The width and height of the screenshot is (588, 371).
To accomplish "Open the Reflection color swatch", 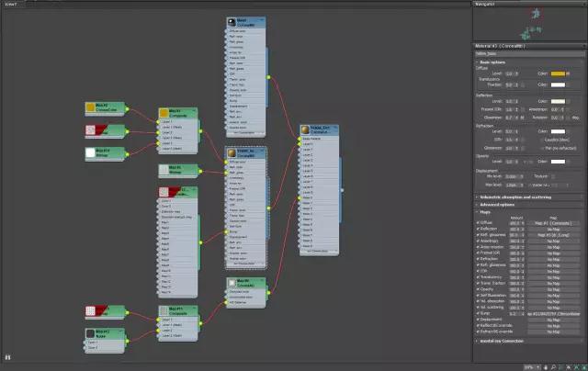I will click(x=558, y=101).
